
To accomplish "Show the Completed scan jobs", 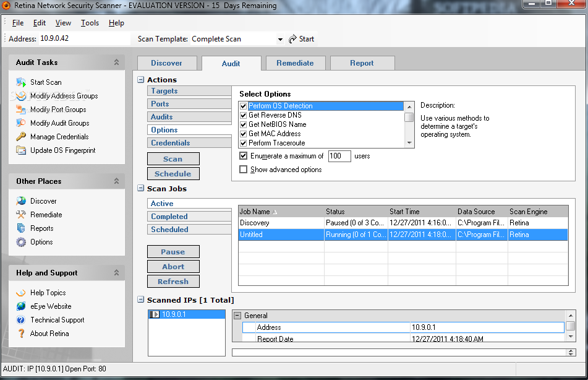I will 189,217.
